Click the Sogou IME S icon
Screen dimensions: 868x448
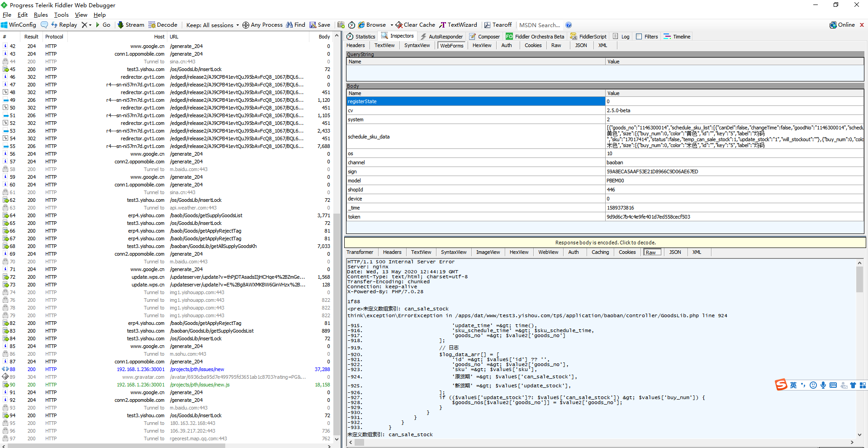pos(781,385)
